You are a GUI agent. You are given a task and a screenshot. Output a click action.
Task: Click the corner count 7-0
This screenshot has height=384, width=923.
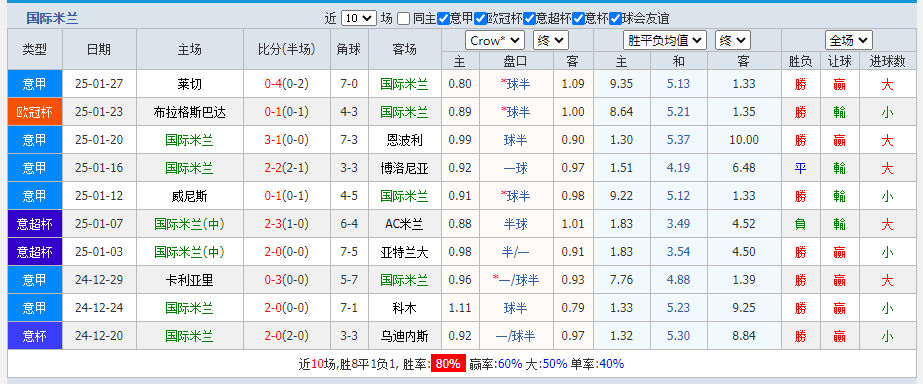pyautogui.click(x=349, y=84)
